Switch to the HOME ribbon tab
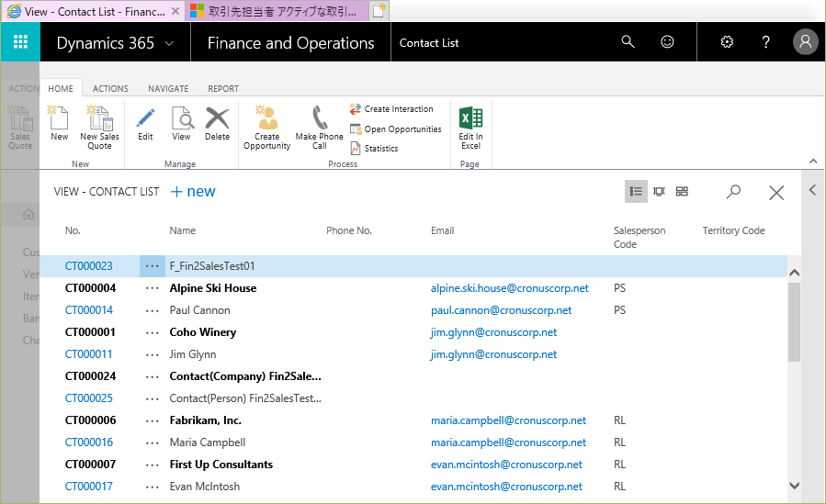The height and width of the screenshot is (504, 826). coord(61,88)
